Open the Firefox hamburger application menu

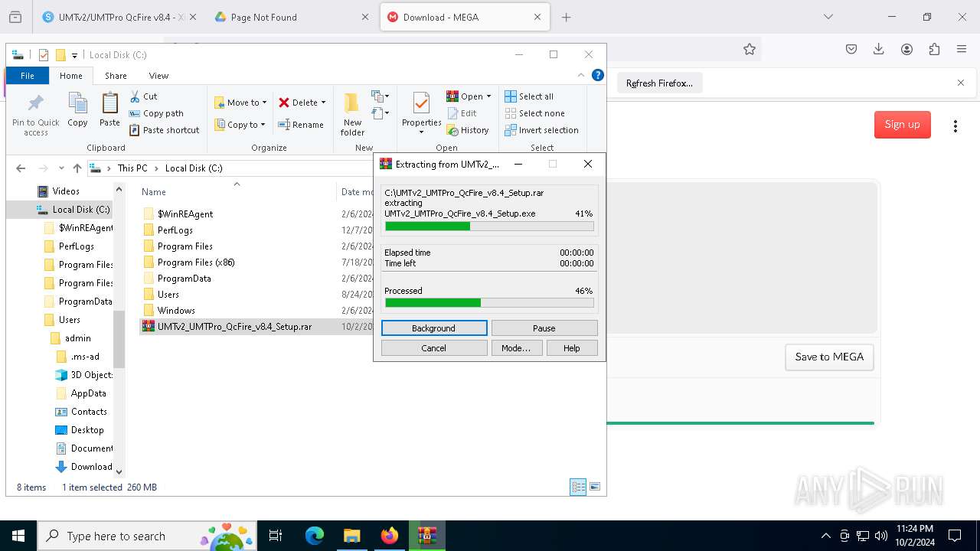[x=962, y=49]
